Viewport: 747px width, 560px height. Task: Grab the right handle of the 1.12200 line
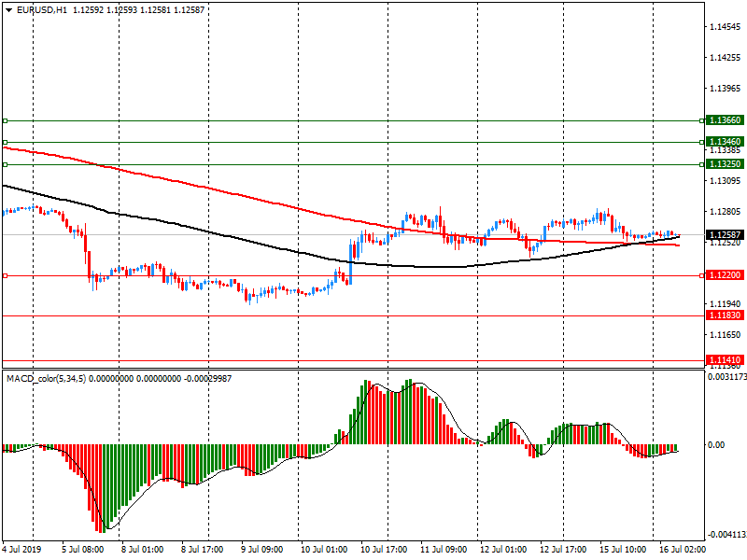click(x=702, y=275)
